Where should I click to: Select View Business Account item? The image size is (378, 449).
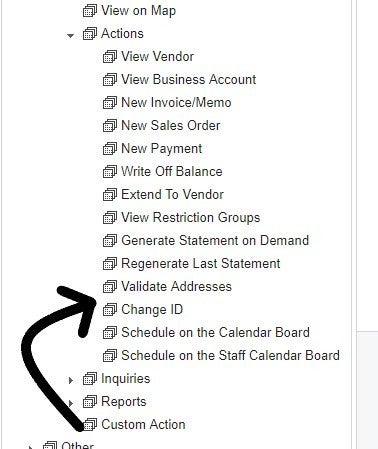point(188,80)
